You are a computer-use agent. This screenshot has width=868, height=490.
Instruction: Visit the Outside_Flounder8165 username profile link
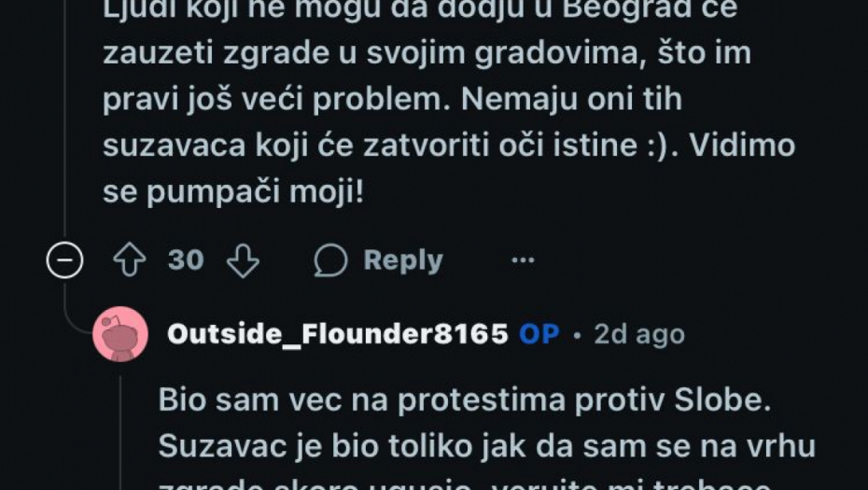(338, 334)
